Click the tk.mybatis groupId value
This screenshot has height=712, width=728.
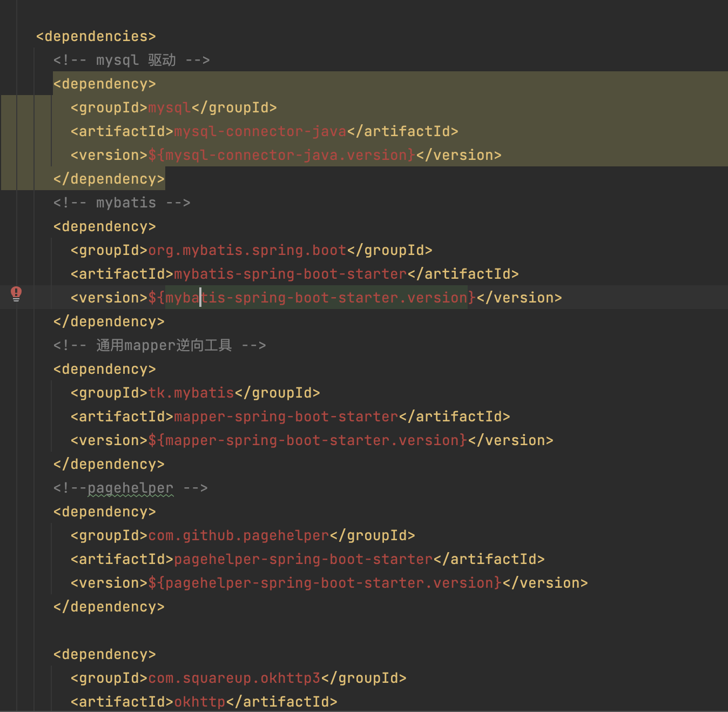tap(191, 393)
